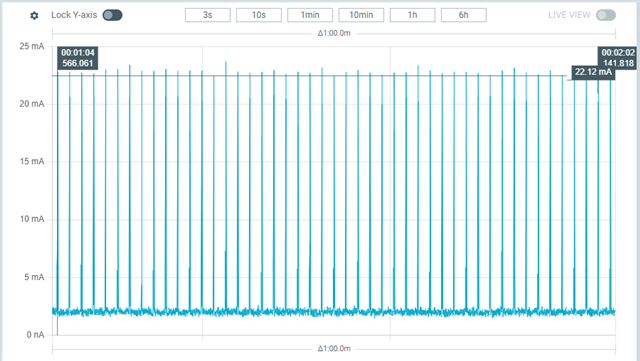Viewport: 640px width, 361px height.
Task: Choose the 1h time window
Action: [412, 15]
